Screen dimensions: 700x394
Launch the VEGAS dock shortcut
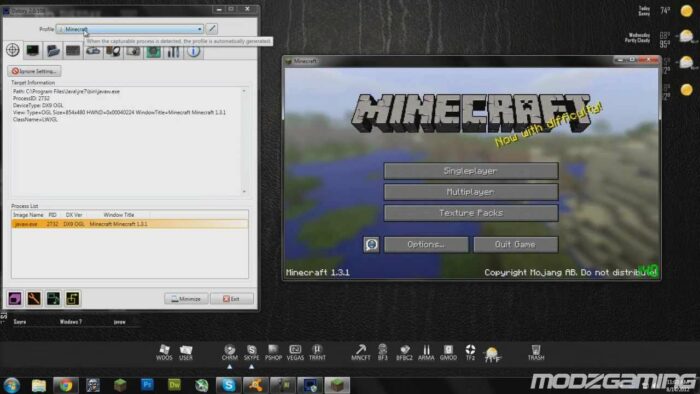(x=295, y=352)
